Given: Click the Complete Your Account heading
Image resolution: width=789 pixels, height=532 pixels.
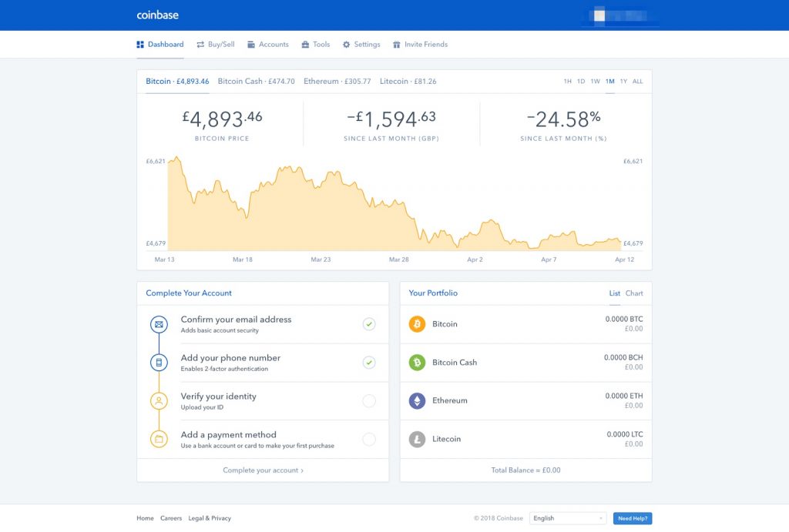Looking at the screenshot, I should 189,293.
